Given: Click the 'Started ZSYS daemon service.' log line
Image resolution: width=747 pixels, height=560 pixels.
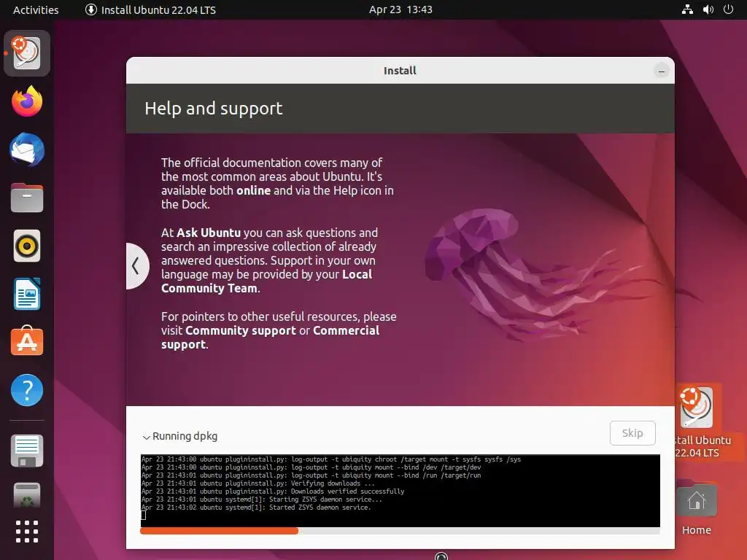Looking at the screenshot, I should (256, 507).
